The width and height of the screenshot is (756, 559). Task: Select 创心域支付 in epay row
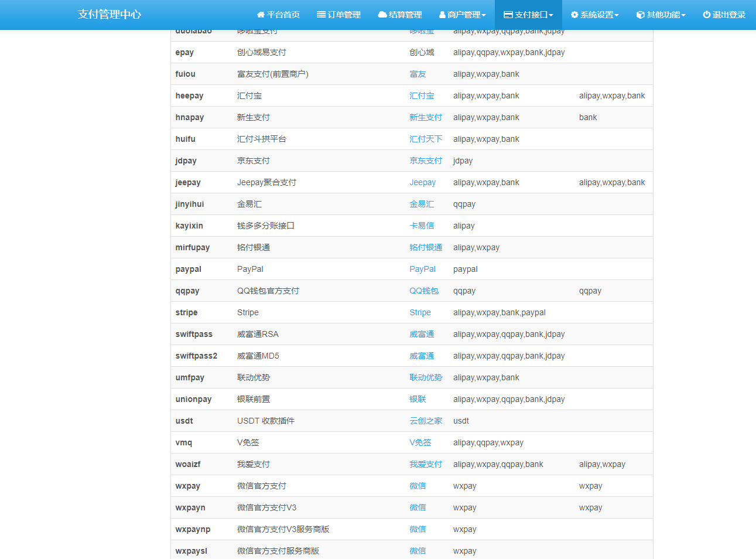tap(262, 52)
